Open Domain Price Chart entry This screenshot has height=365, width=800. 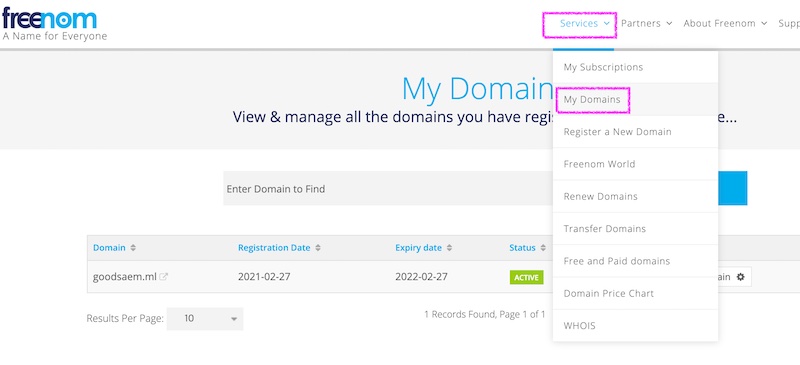[x=635, y=294]
